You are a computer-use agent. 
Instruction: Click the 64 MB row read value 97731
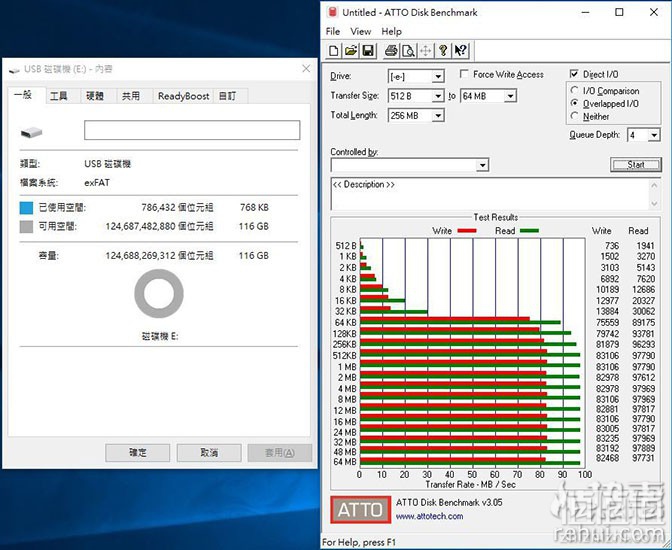click(643, 458)
